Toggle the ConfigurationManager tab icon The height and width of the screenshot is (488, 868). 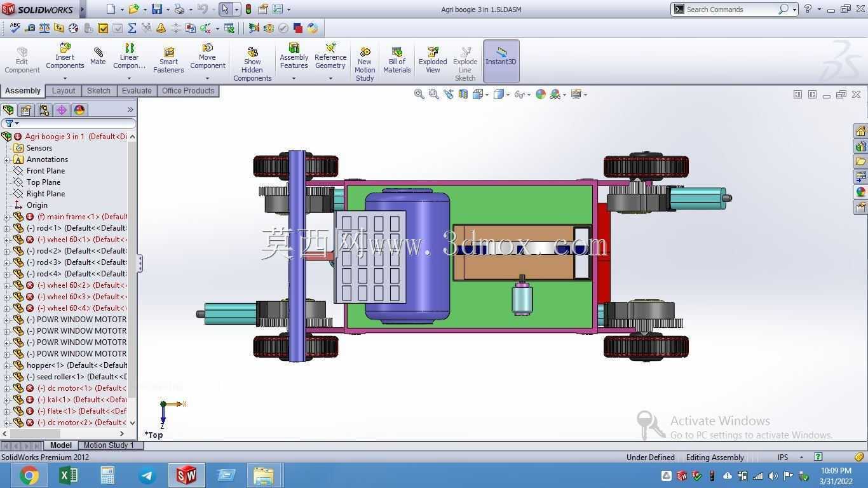pos(44,110)
